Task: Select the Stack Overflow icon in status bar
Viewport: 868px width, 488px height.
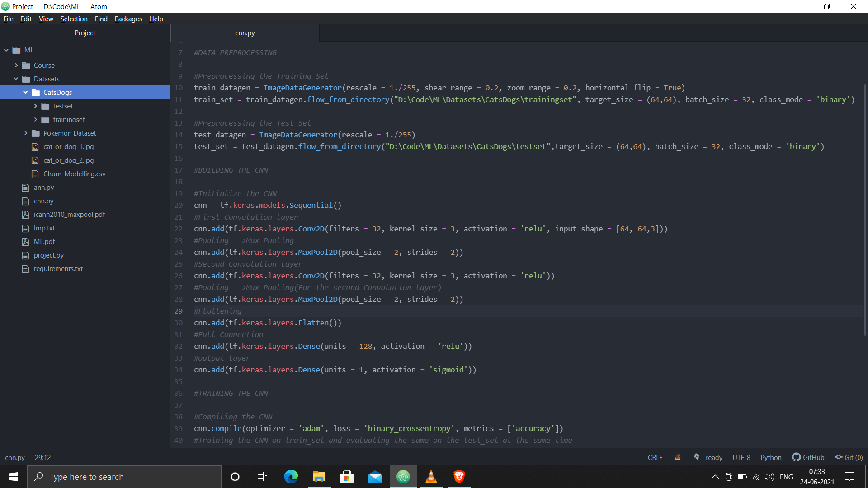Action: [x=678, y=457]
